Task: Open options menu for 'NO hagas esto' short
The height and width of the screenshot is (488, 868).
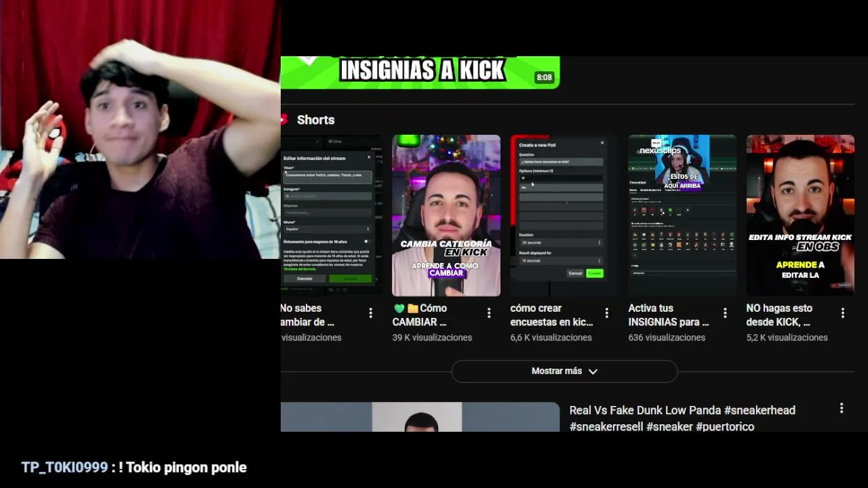Action: tap(843, 313)
